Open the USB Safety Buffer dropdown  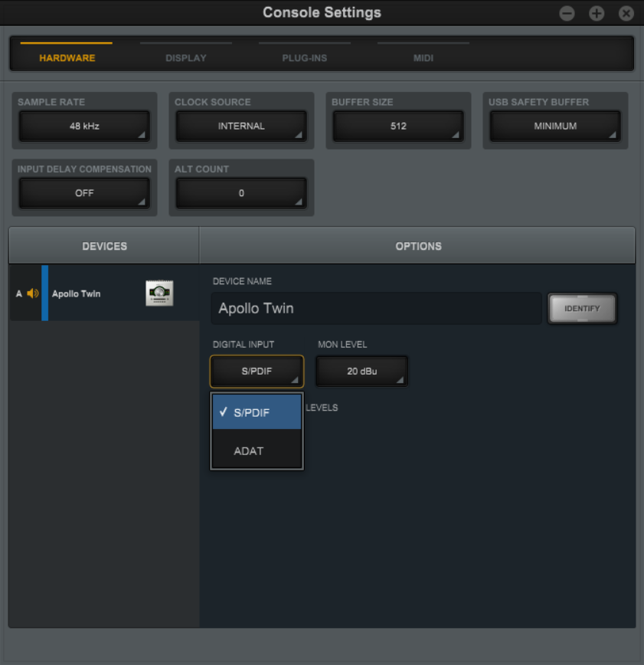point(555,126)
